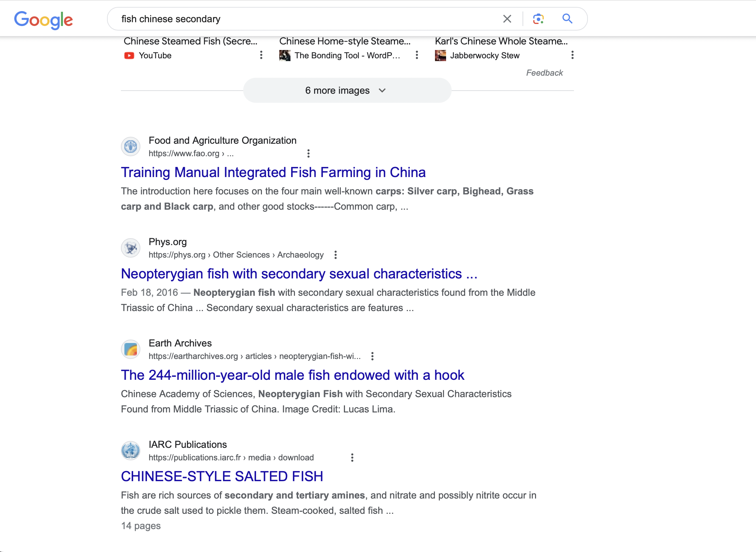756x552 pixels.
Task: Open three-dot menu beside fao.org URL
Action: pos(308,153)
